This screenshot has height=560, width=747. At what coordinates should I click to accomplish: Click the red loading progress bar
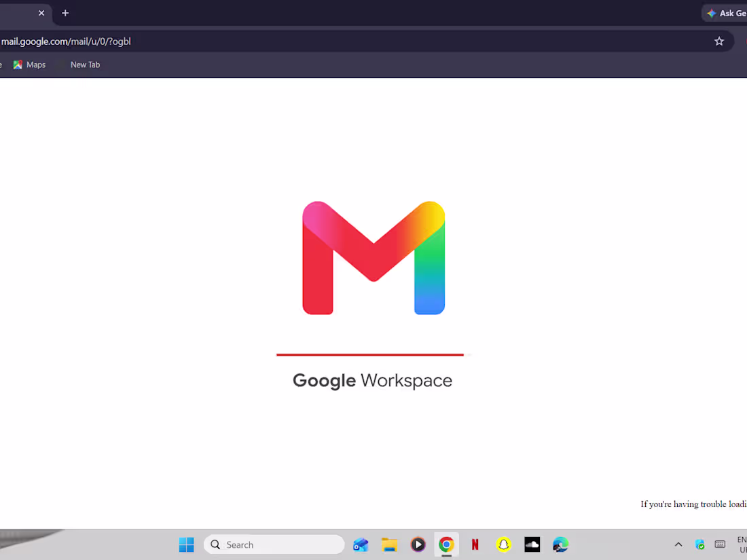(370, 354)
